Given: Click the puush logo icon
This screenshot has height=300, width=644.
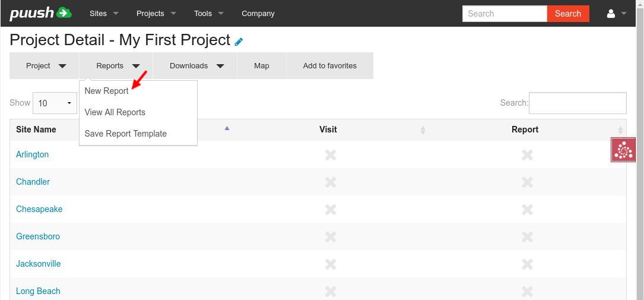Looking at the screenshot, I should tap(40, 13).
